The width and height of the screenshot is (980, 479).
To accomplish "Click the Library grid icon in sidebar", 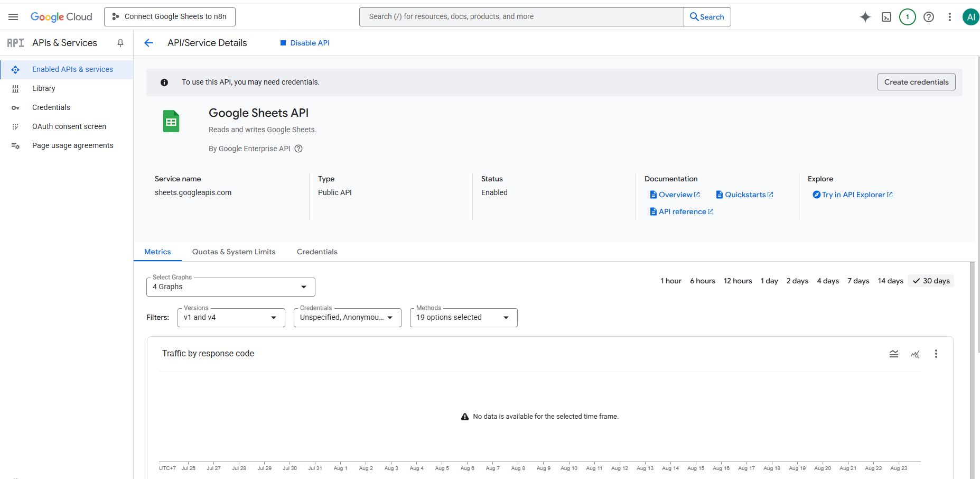I will (x=15, y=88).
